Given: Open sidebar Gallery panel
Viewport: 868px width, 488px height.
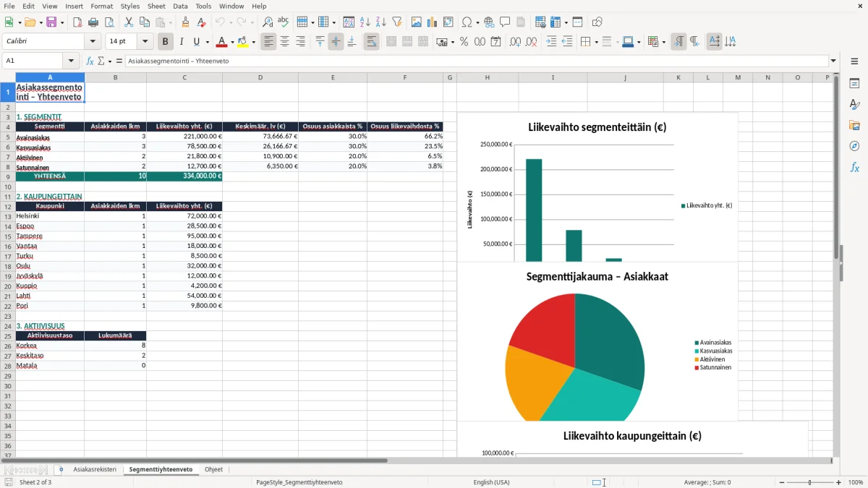Looking at the screenshot, I should (x=854, y=125).
